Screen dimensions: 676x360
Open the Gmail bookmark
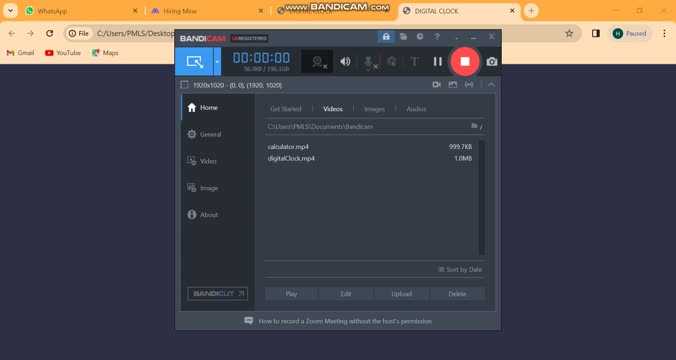point(20,53)
